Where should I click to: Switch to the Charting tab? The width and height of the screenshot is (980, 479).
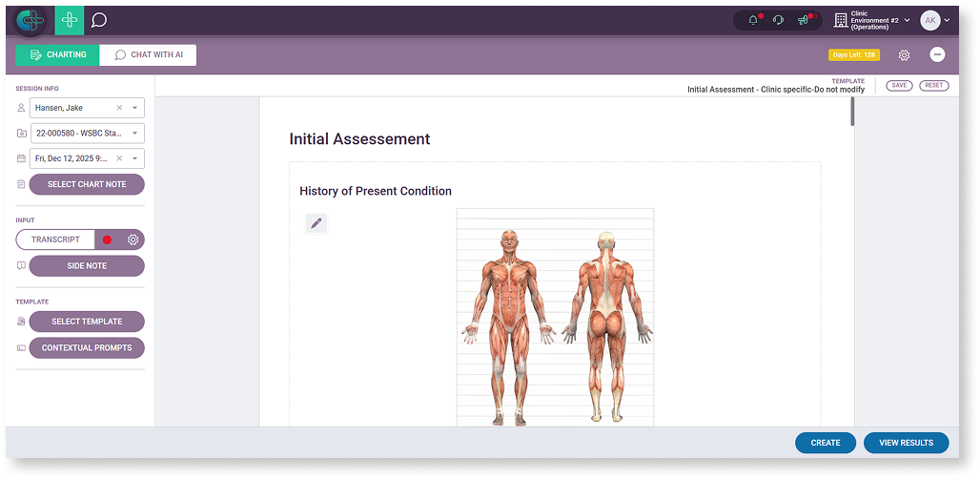tap(57, 55)
